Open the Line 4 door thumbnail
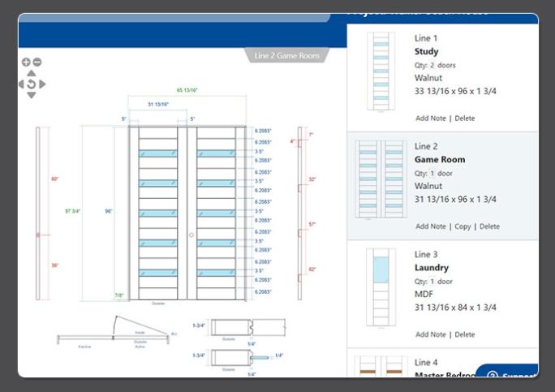Viewport: 555px width, 392px height. coord(381,367)
